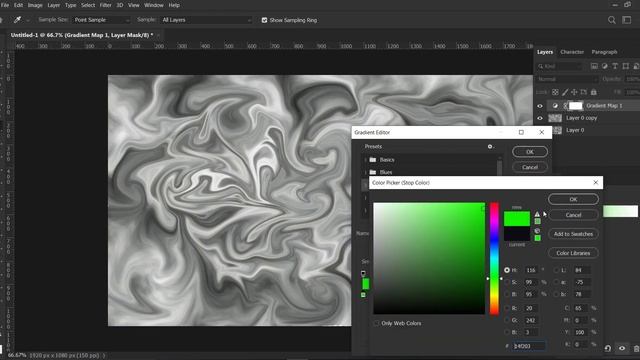Open the File menu
Viewport: 640px width, 360px height.
point(5,5)
